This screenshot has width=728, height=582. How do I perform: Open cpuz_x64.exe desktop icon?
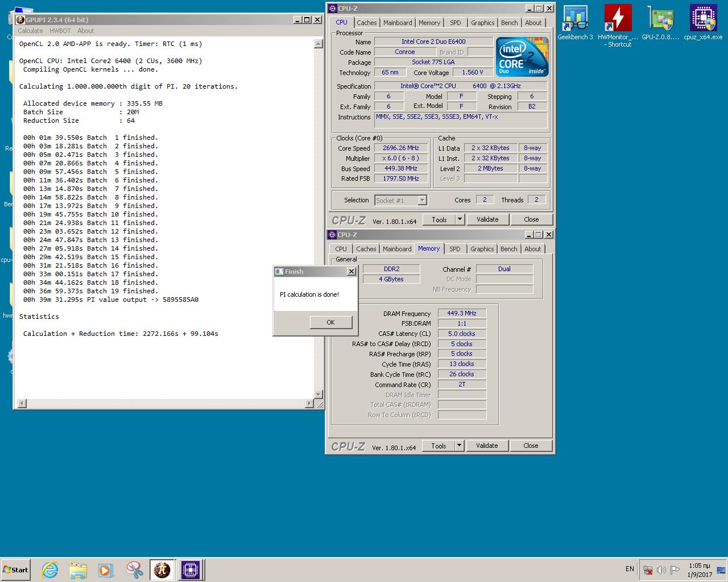703,23
